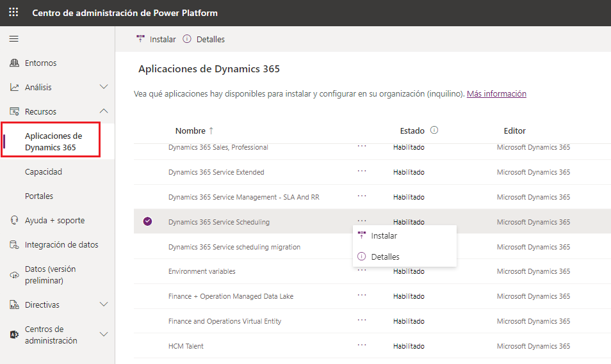Viewport: 611px width, 364px height.
Task: Open more options for HCM Talent
Action: pos(362,345)
